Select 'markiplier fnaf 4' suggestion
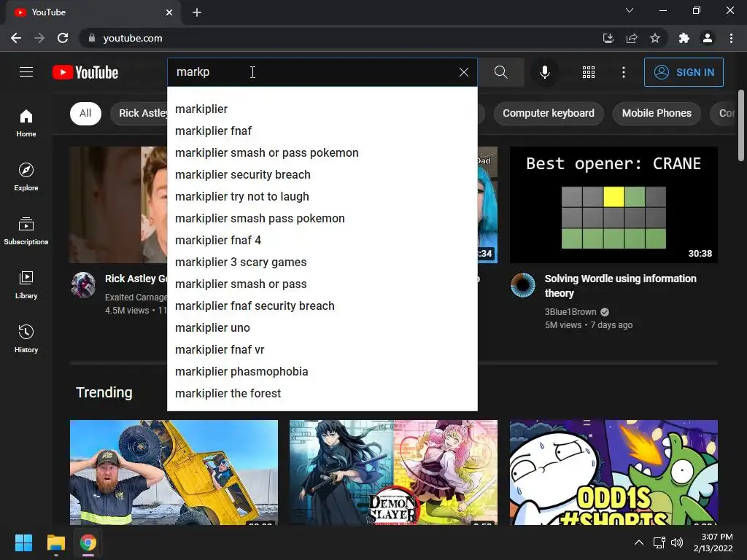This screenshot has height=560, width=747. [x=322, y=241]
